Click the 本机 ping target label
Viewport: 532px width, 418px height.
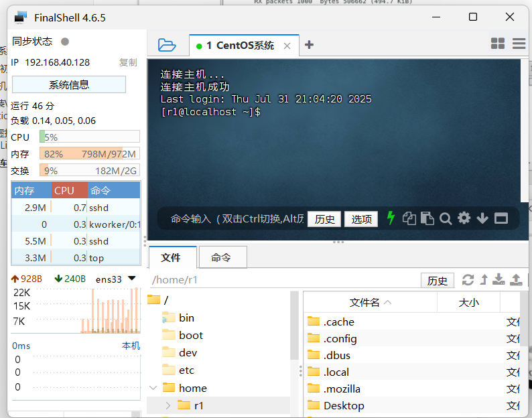coord(131,346)
